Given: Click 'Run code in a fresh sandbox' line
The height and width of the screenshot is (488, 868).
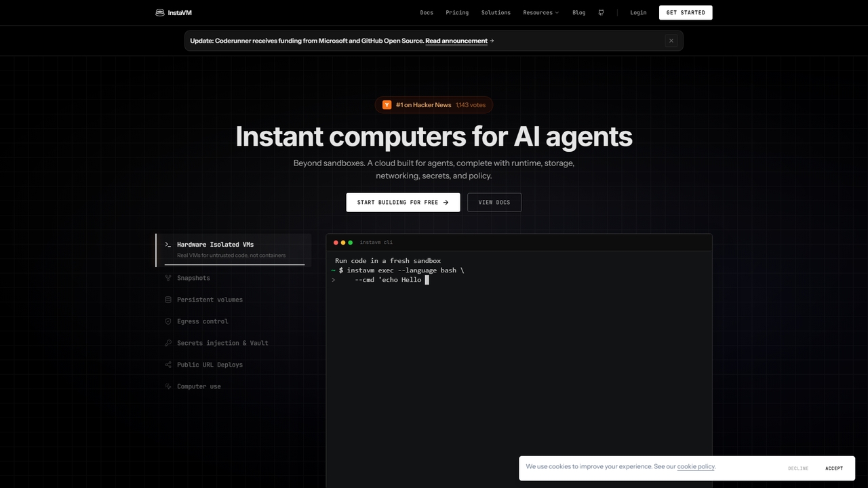Looking at the screenshot, I should pos(388,261).
